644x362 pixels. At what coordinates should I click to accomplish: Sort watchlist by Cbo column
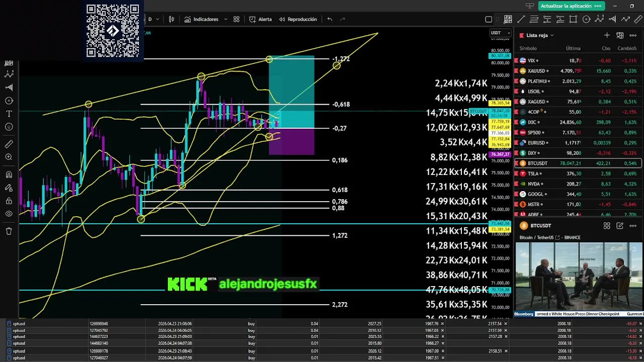point(606,48)
